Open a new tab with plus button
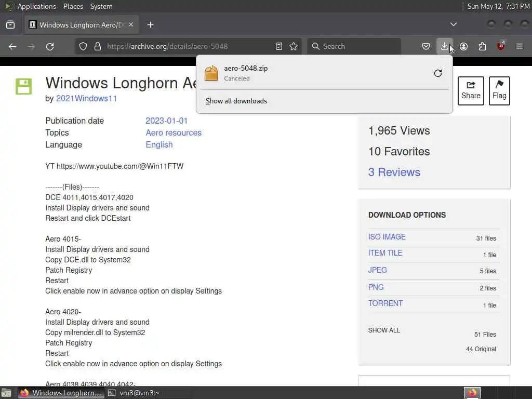The image size is (532, 399). [150, 25]
